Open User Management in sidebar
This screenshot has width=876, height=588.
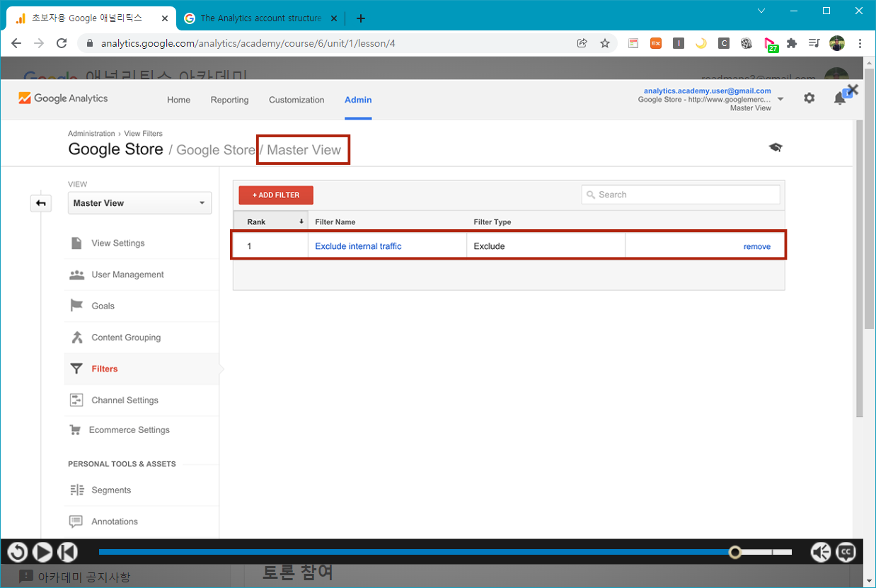[x=127, y=275]
